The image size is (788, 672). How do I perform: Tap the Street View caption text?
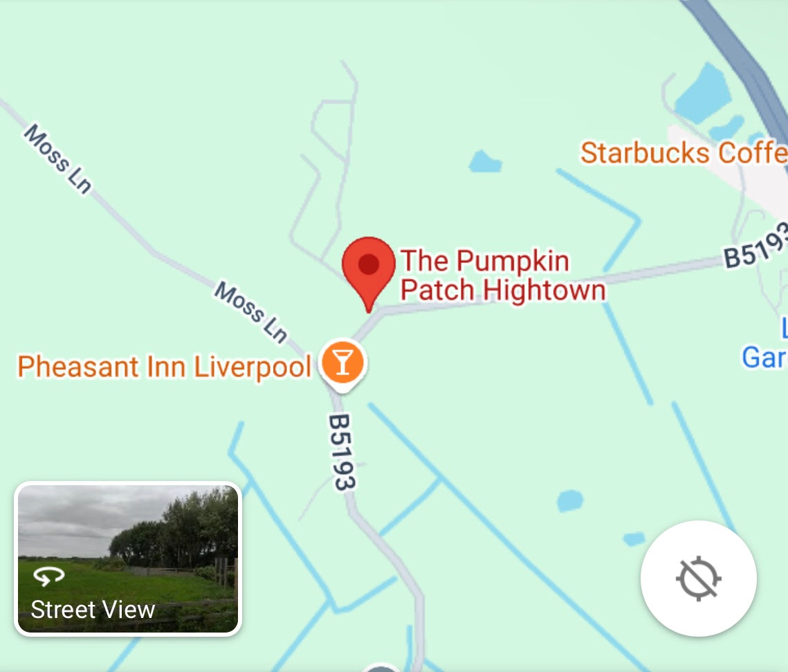[93, 610]
